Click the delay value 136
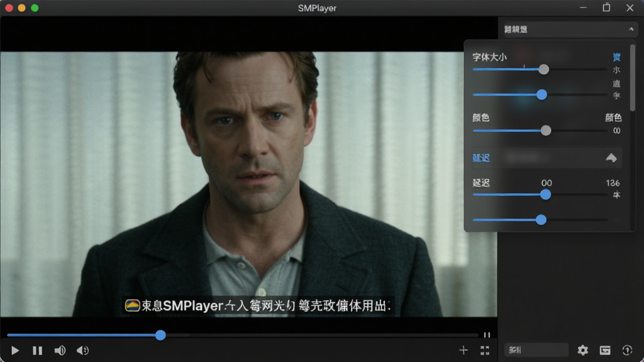The height and width of the screenshot is (362, 644). [x=613, y=183]
